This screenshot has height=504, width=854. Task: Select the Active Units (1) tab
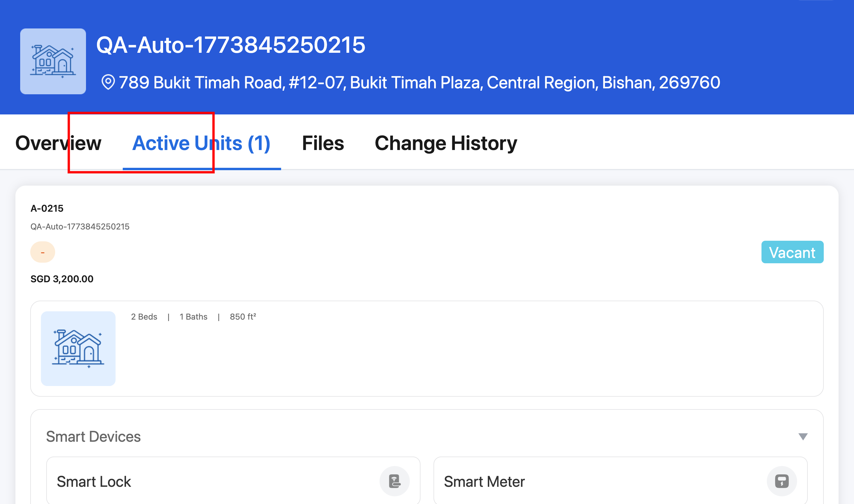pos(201,143)
